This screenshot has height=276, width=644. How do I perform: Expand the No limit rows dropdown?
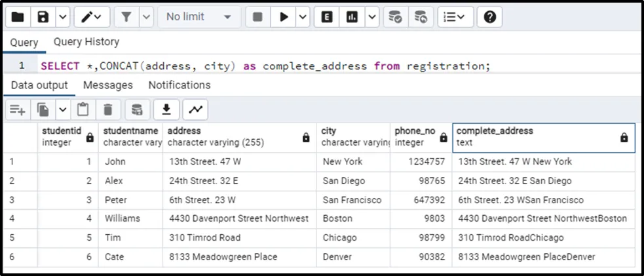pos(199,17)
